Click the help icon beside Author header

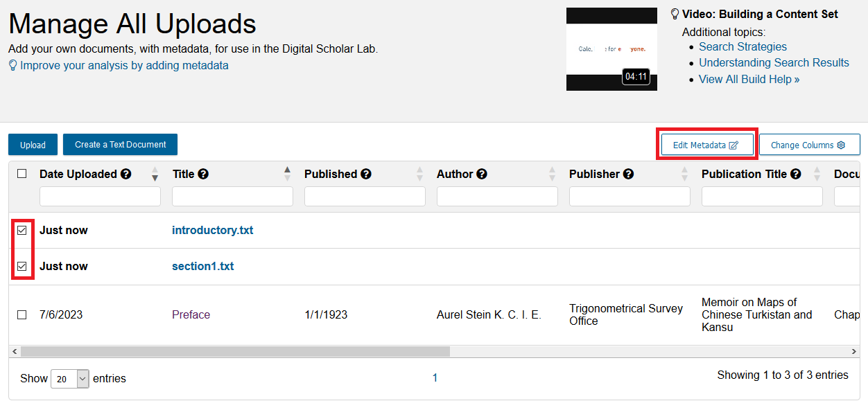tap(482, 174)
